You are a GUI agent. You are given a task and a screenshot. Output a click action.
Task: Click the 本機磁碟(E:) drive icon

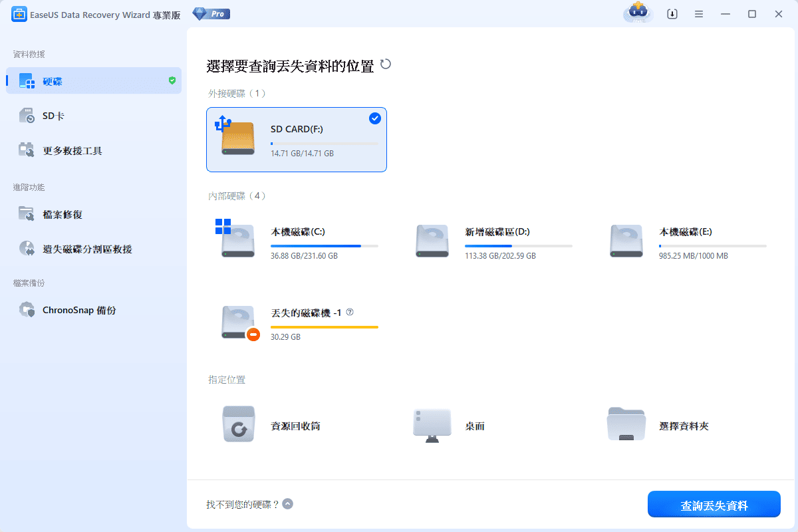(x=626, y=240)
